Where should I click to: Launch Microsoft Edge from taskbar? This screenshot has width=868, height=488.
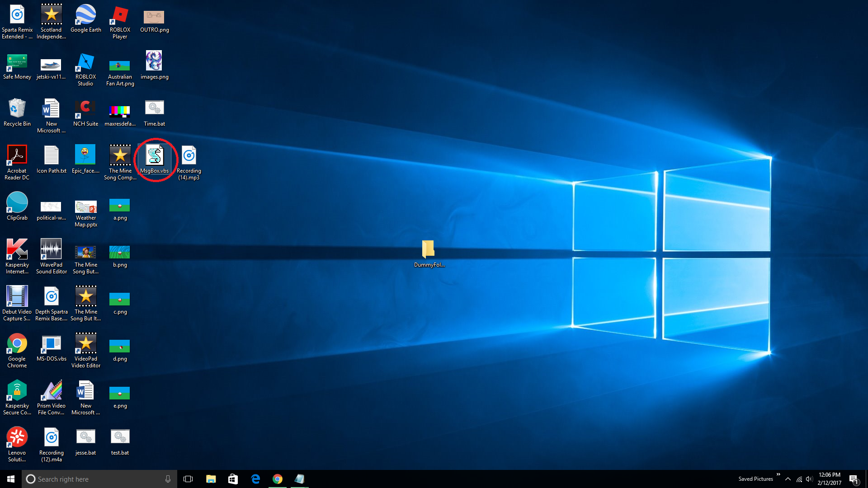point(255,479)
